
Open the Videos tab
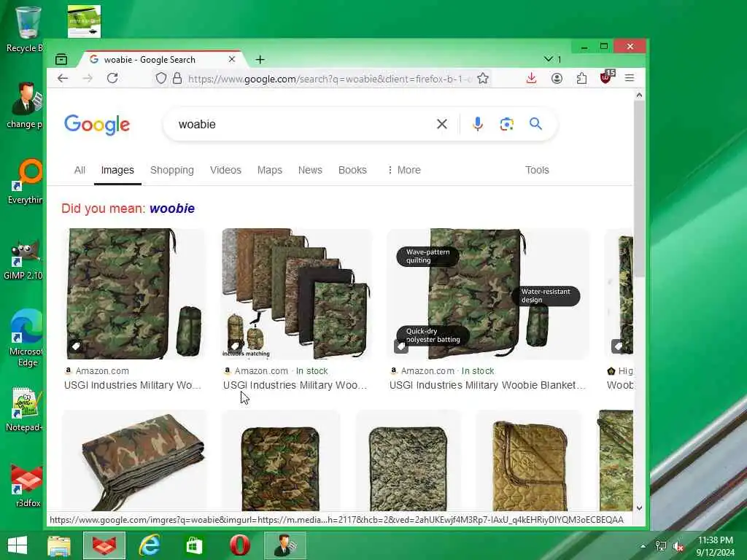pos(225,170)
